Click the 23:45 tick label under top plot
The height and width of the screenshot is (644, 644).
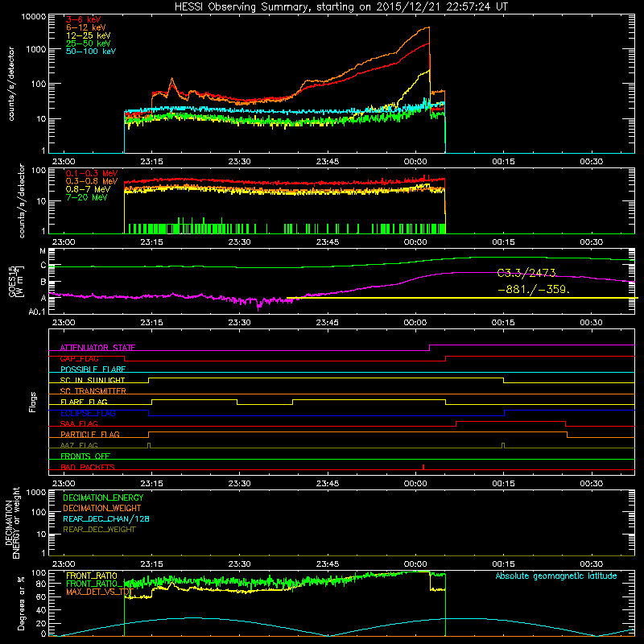pyautogui.click(x=328, y=162)
